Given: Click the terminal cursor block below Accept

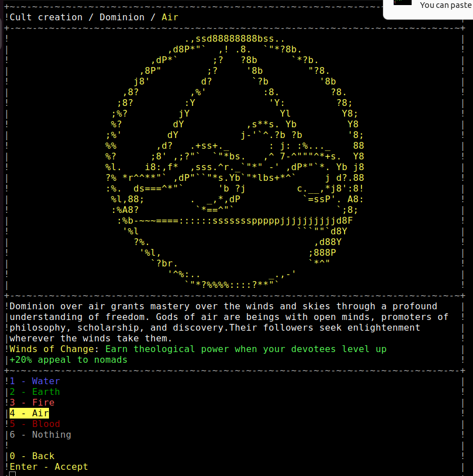Looking at the screenshot, I should tap(12, 474).
